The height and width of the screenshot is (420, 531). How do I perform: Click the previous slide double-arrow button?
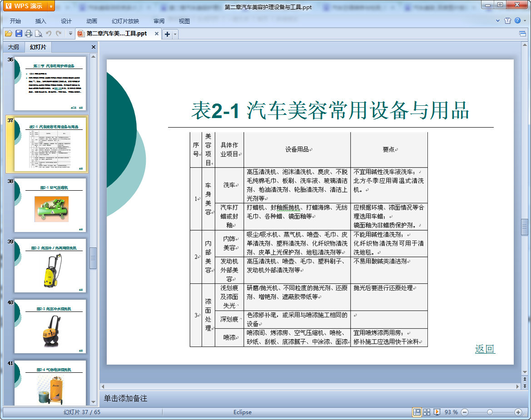(x=525, y=379)
